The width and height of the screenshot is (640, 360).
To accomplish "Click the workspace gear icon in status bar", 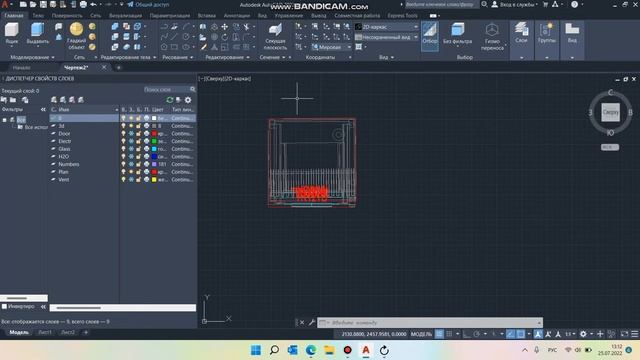I will pos(583,334).
